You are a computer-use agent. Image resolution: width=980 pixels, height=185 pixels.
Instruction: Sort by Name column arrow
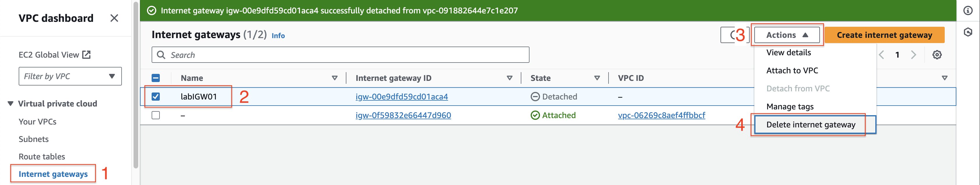[x=334, y=78]
